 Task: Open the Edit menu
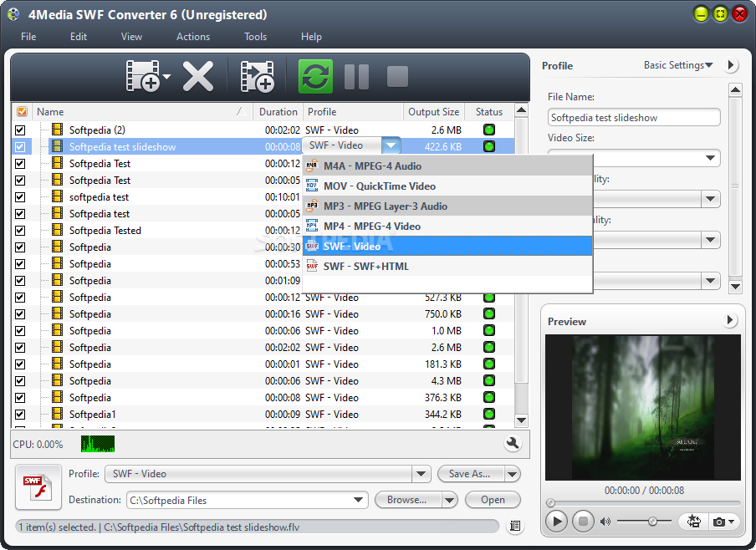78,37
